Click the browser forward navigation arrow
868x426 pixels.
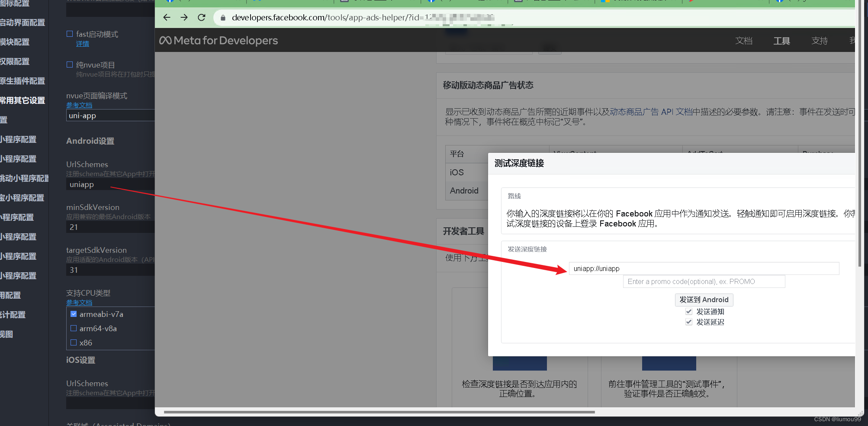184,18
